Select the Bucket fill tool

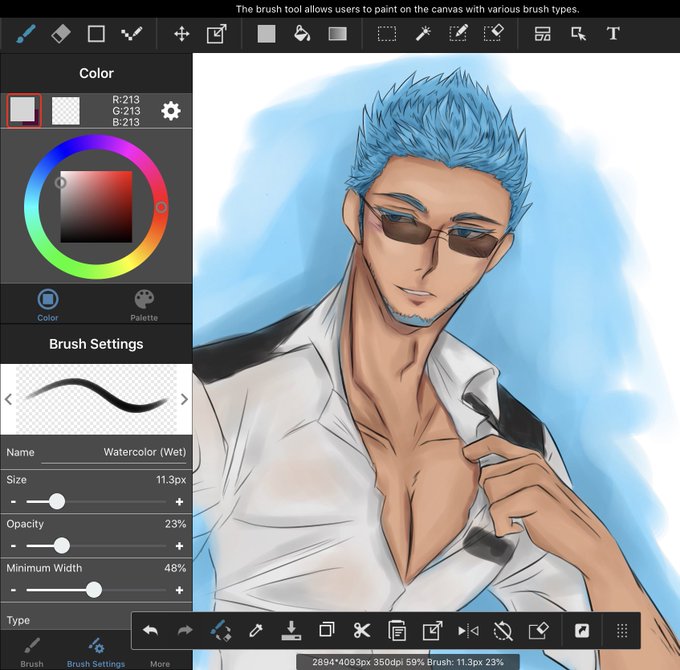302,34
